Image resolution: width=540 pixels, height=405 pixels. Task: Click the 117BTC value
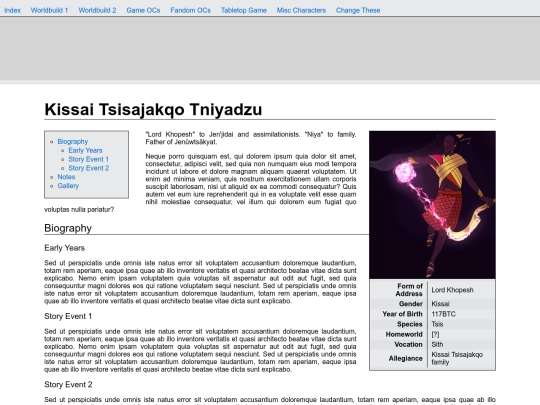(443, 314)
